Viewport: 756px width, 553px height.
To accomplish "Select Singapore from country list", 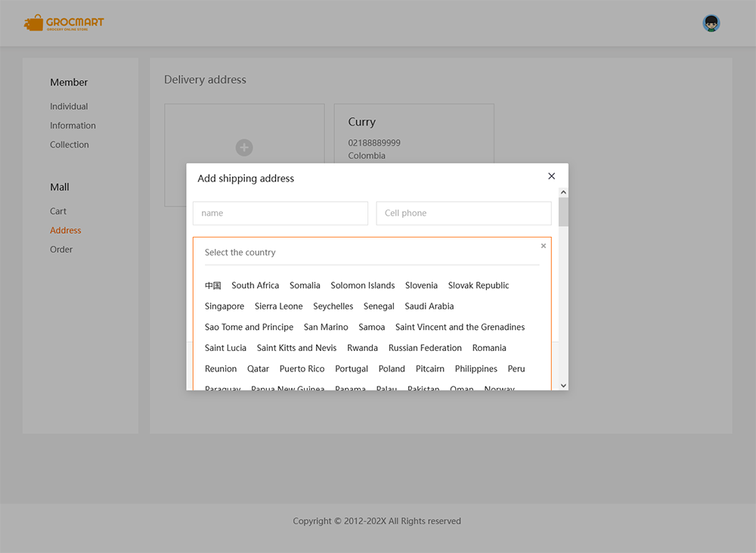I will point(224,306).
